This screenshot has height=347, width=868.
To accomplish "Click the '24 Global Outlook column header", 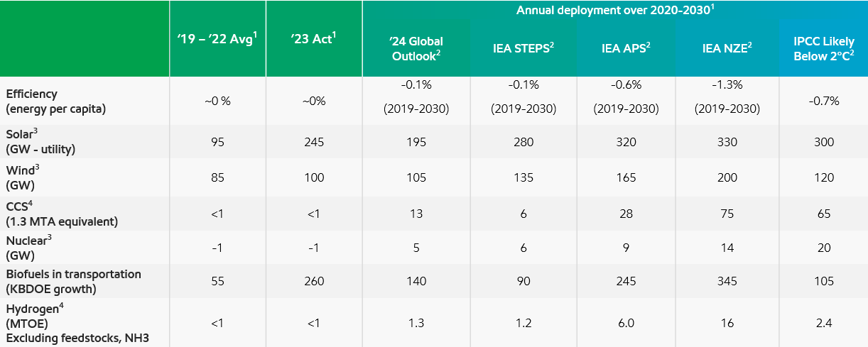I will (x=416, y=48).
